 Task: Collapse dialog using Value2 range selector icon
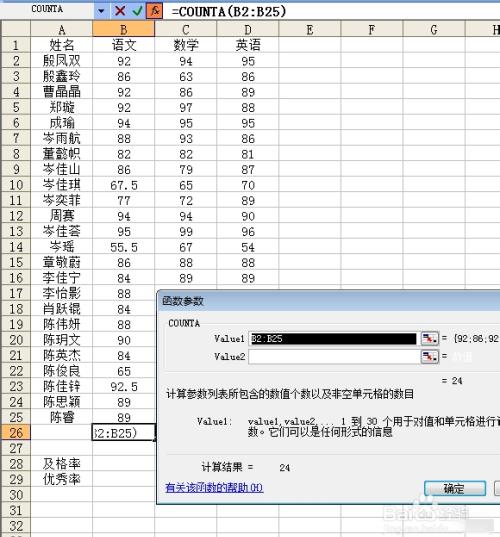(x=429, y=357)
